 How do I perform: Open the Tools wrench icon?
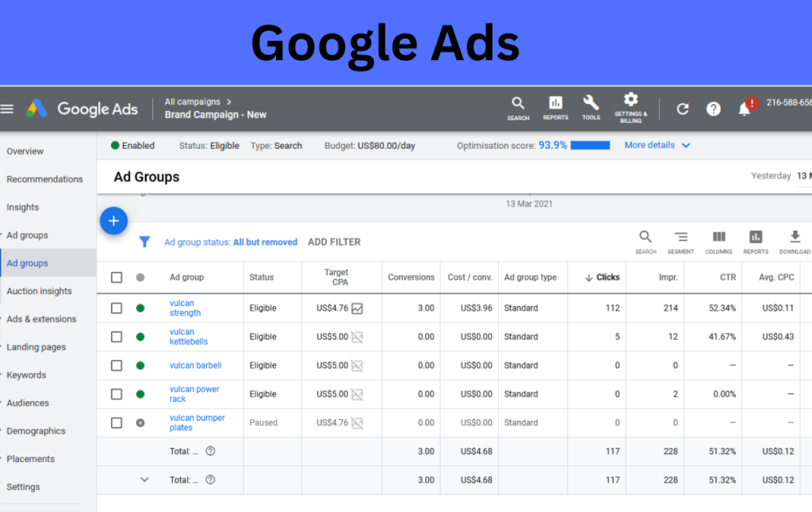[x=591, y=107]
